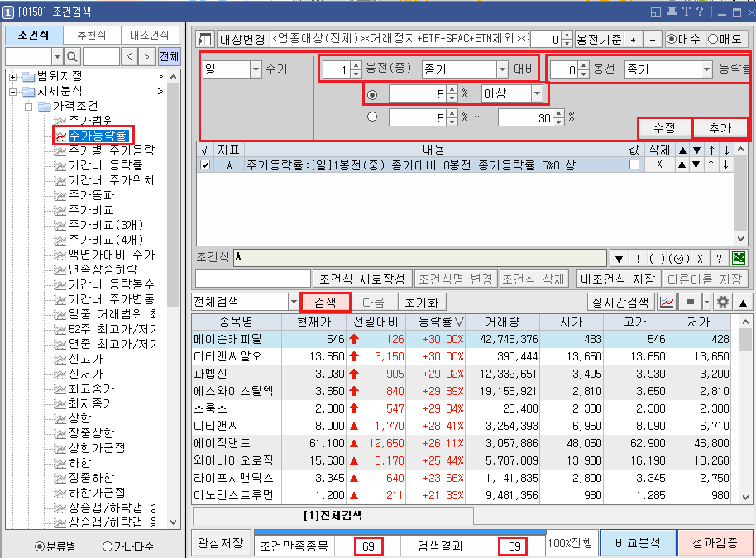Switch to the 추천식 tab

(93, 34)
